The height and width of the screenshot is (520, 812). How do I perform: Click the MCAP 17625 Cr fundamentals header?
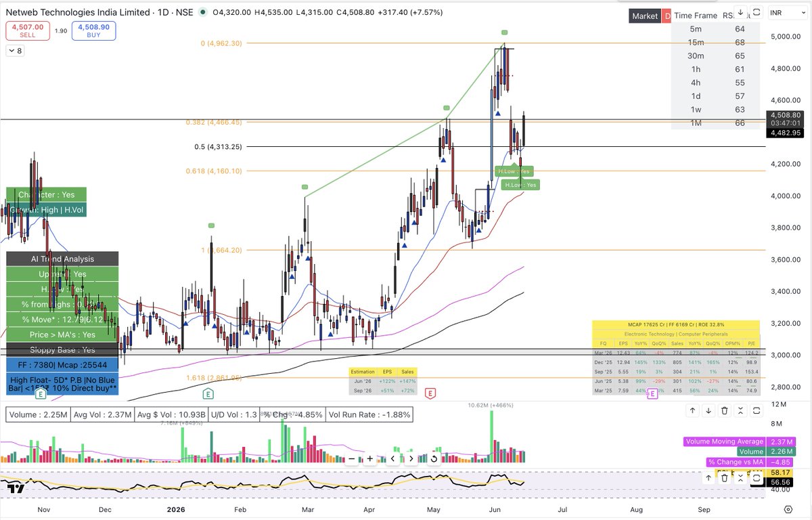click(676, 325)
